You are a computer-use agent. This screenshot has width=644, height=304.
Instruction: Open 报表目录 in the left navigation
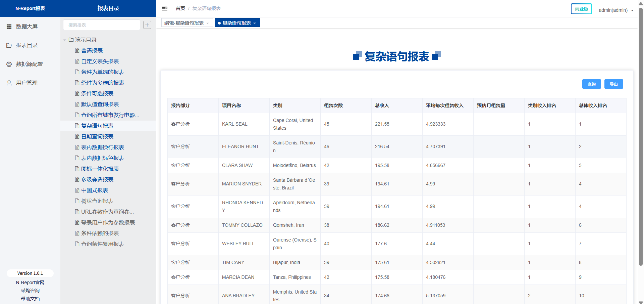pyautogui.click(x=26, y=45)
